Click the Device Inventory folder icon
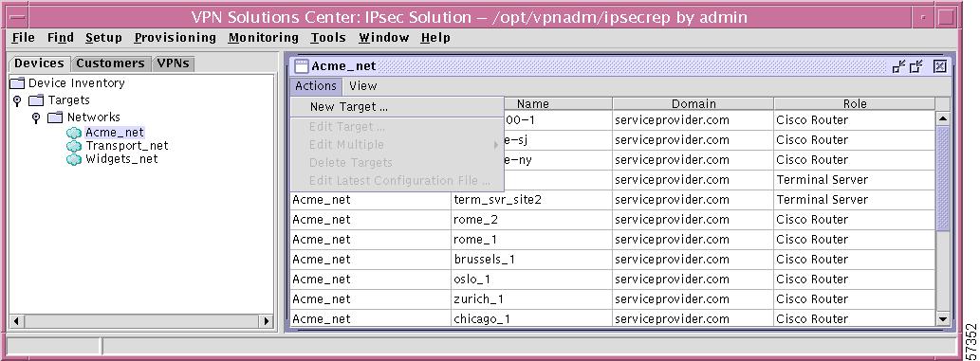980x361 pixels. point(17,83)
